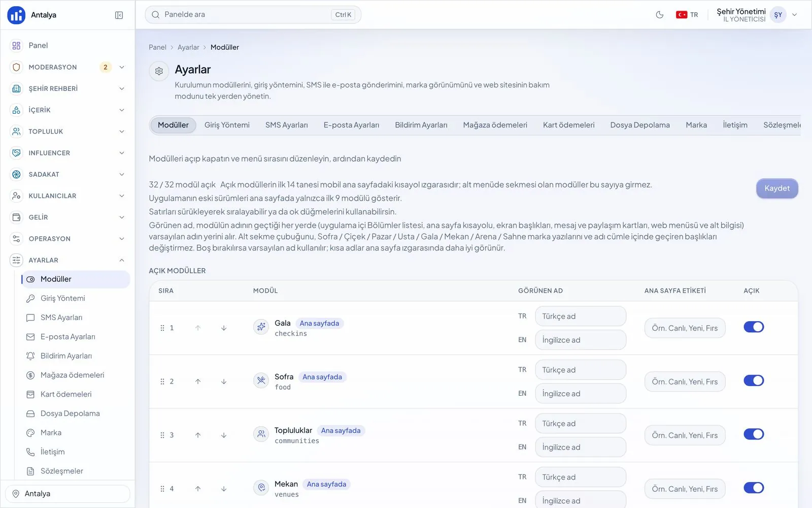
Task: Click the Ayarlar gear header icon
Action: coord(159,71)
